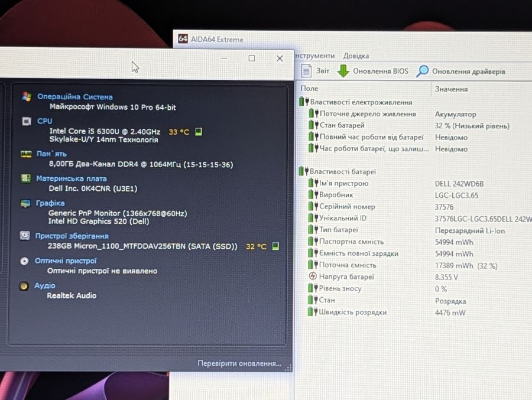Image resolution: width=532 pixels, height=400 pixels.
Task: Click the RAM module icon beside Пам`ять
Action: 26,154
